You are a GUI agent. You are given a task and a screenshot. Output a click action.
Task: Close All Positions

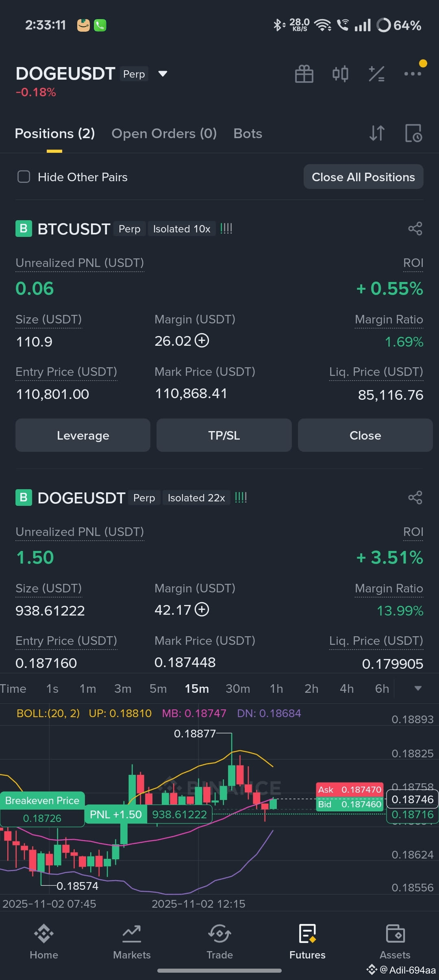click(363, 177)
